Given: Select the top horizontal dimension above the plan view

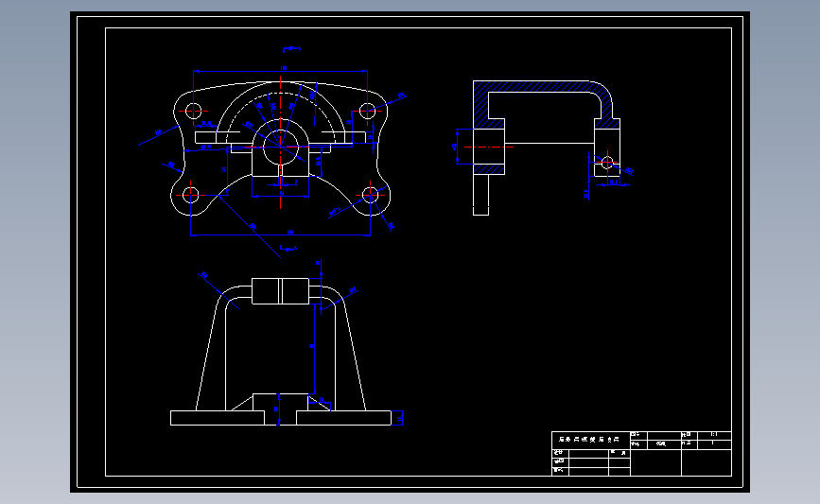Looking at the screenshot, I should click(280, 70).
